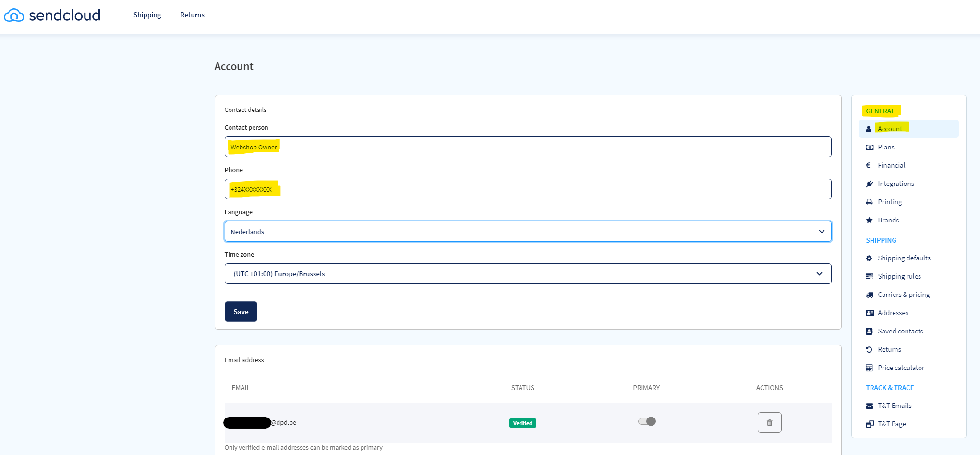Focus the Phone number field
The height and width of the screenshot is (455, 980).
tap(527, 189)
